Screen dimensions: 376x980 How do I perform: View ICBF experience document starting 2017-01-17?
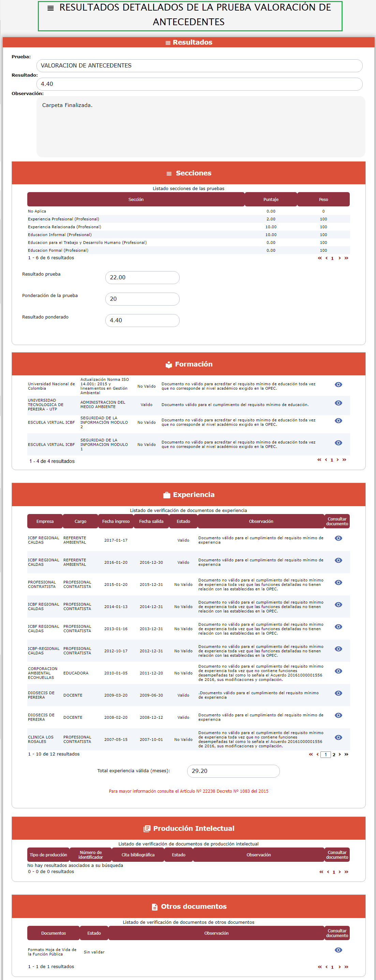coord(338,538)
